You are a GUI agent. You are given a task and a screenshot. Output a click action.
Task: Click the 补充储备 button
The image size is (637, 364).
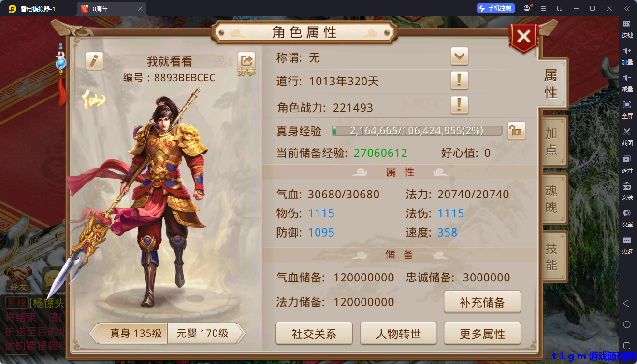(x=482, y=302)
